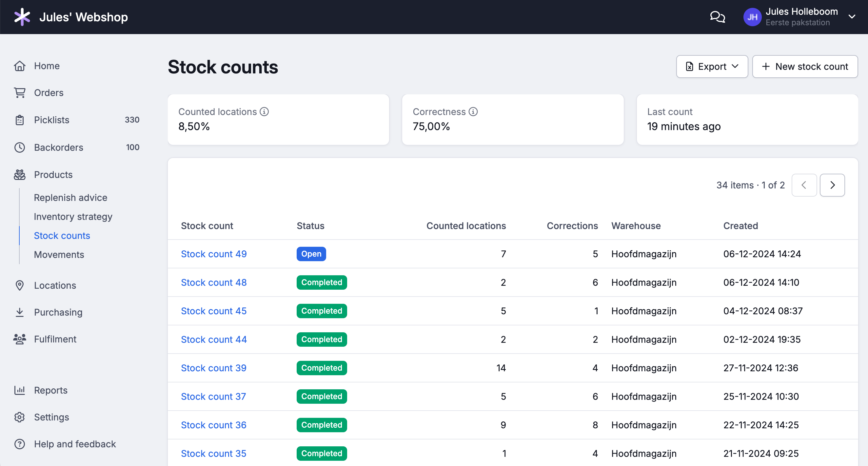The image size is (868, 466).
Task: Open the Stock count 39 link
Action: 214,368
